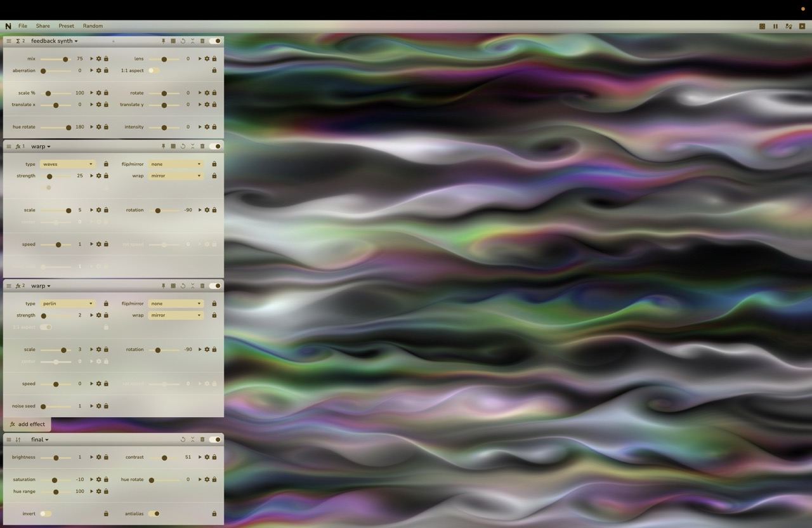812x528 pixels.
Task: Open the Preset menu
Action: click(66, 26)
